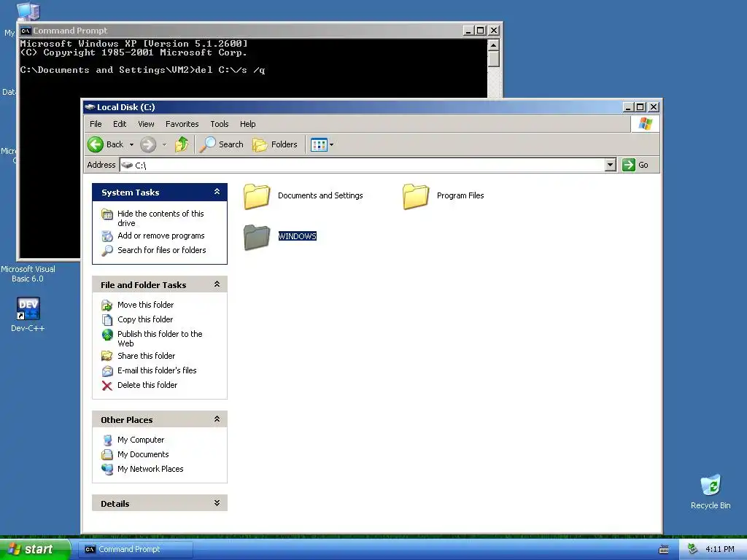This screenshot has width=747, height=560.
Task: Click the Publish to Web globe icon
Action: click(107, 335)
